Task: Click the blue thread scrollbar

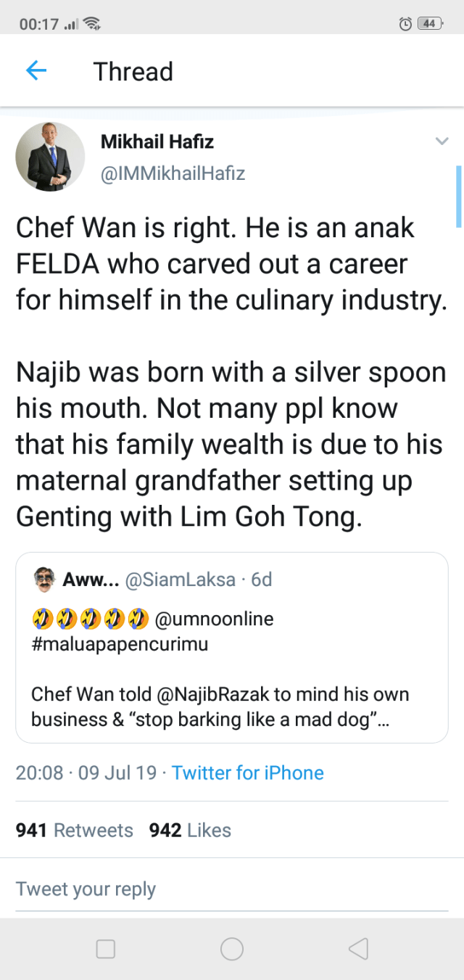Action: tap(458, 197)
